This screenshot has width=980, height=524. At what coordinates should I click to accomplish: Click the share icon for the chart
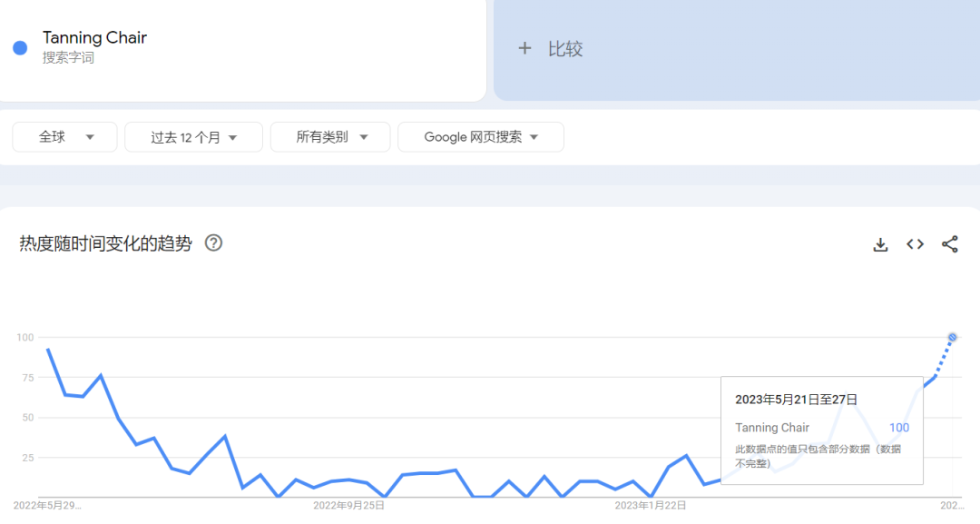click(x=949, y=244)
